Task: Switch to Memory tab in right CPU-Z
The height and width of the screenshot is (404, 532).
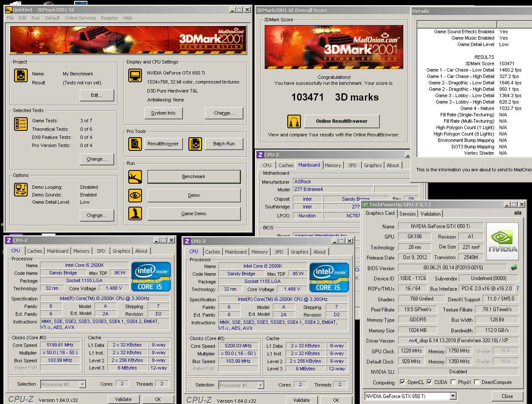Action: tap(260, 252)
